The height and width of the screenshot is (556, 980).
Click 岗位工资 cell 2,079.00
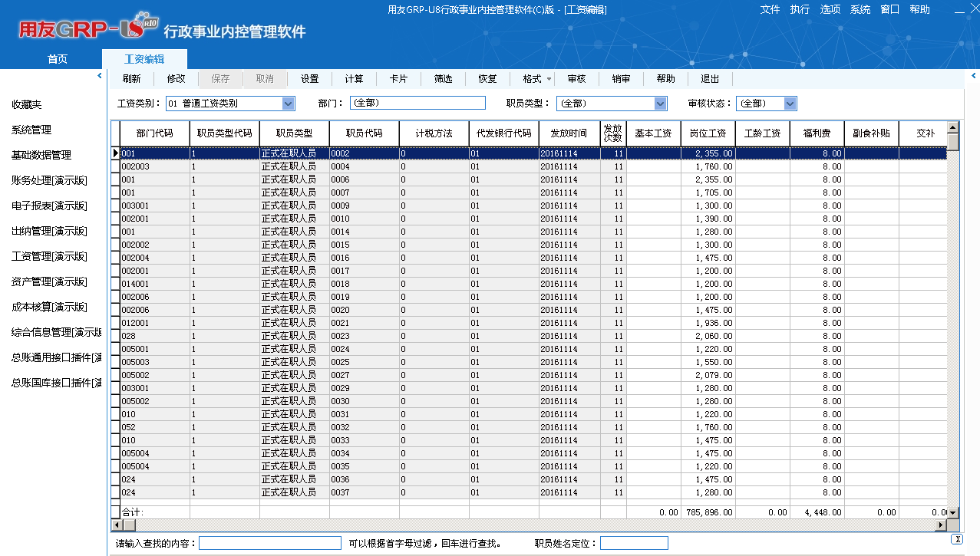point(708,375)
